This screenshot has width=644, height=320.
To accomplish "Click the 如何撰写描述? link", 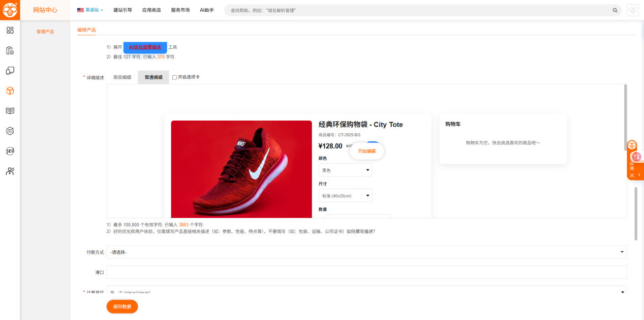I will click(361, 231).
